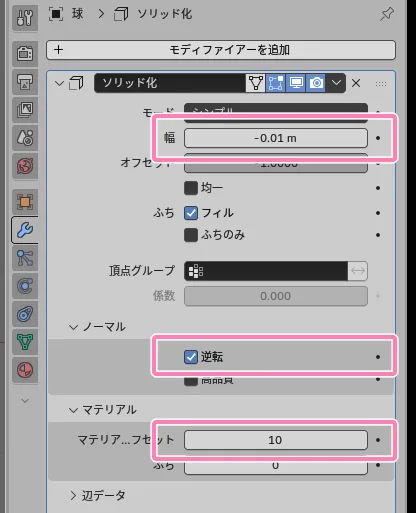The image size is (416, 513).
Task: Click the モディファイアーを追加 button
Action: coord(221,50)
